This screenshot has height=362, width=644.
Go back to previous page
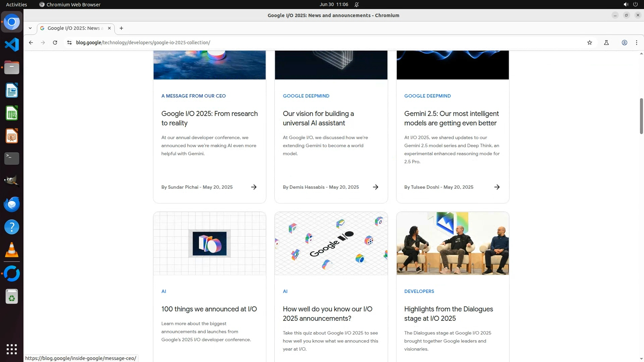(31, 43)
